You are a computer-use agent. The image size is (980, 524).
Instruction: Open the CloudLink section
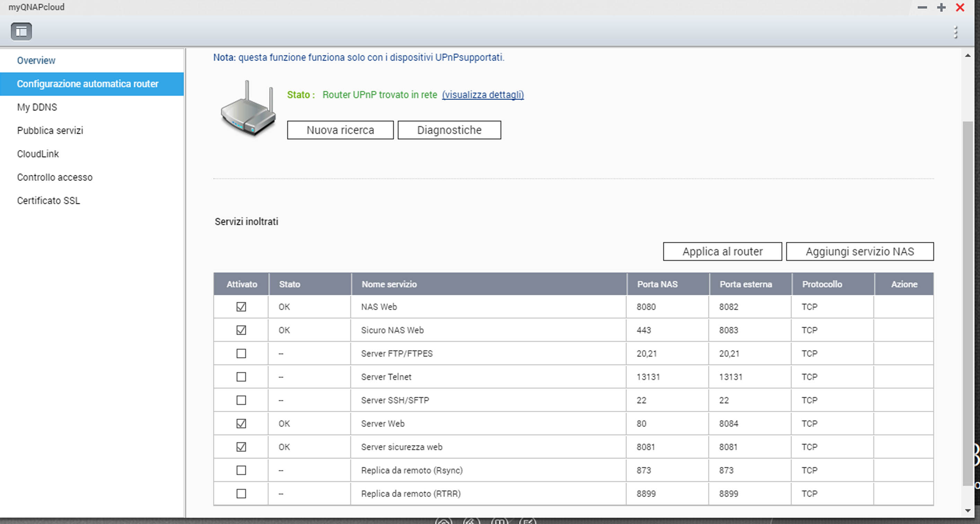coord(38,154)
